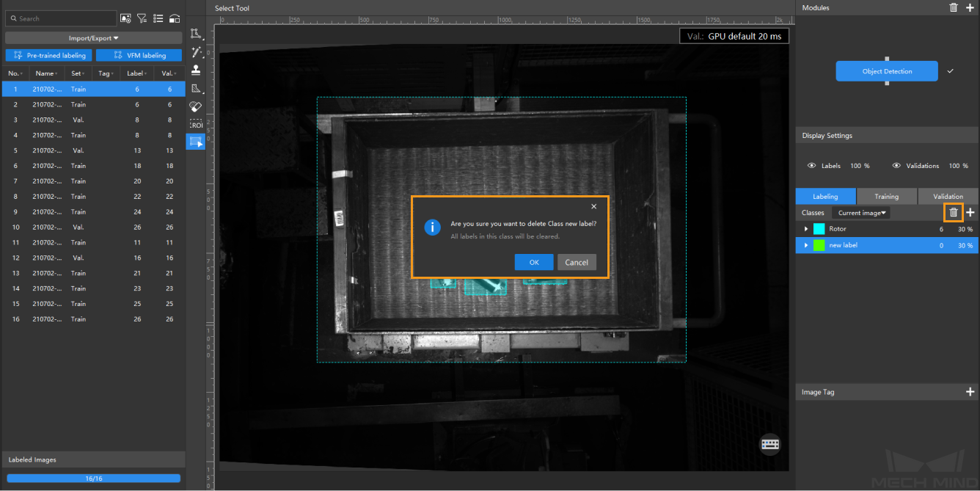980x491 pixels.
Task: Open the on-screen keyboard shortcuts icon
Action: coord(770,444)
